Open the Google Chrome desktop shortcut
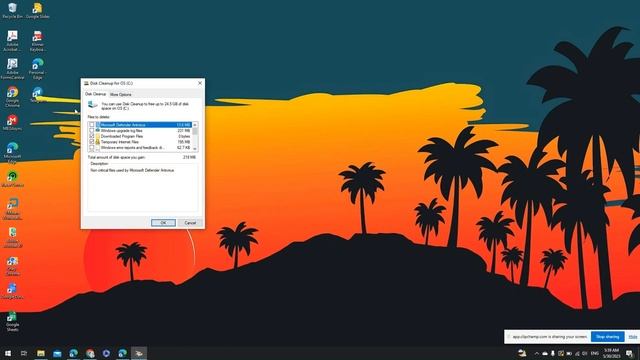This screenshot has width=640, height=360. pos(12,97)
